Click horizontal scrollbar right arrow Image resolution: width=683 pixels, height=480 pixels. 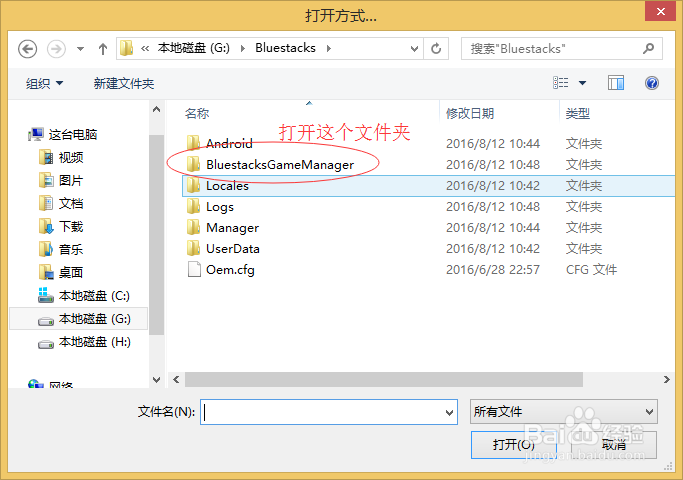coord(666,379)
